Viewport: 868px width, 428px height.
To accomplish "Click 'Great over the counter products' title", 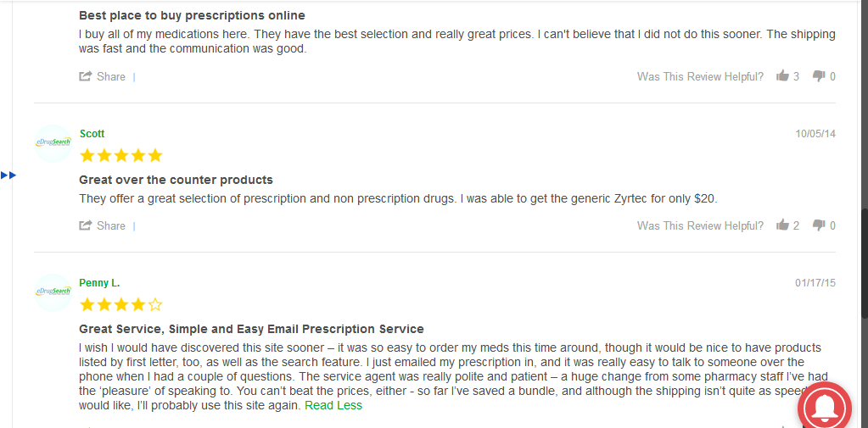I will 176,180.
